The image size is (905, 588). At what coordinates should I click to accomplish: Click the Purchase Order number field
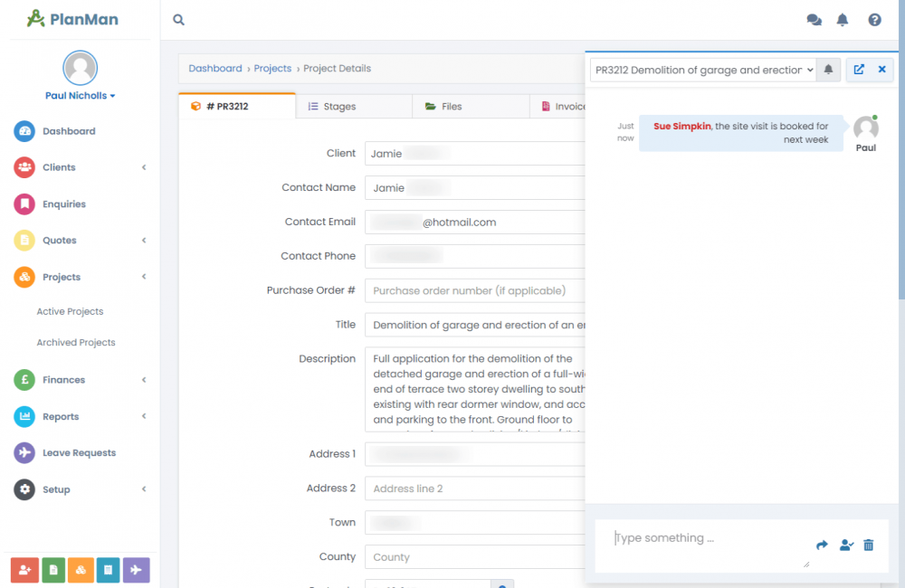[475, 290]
